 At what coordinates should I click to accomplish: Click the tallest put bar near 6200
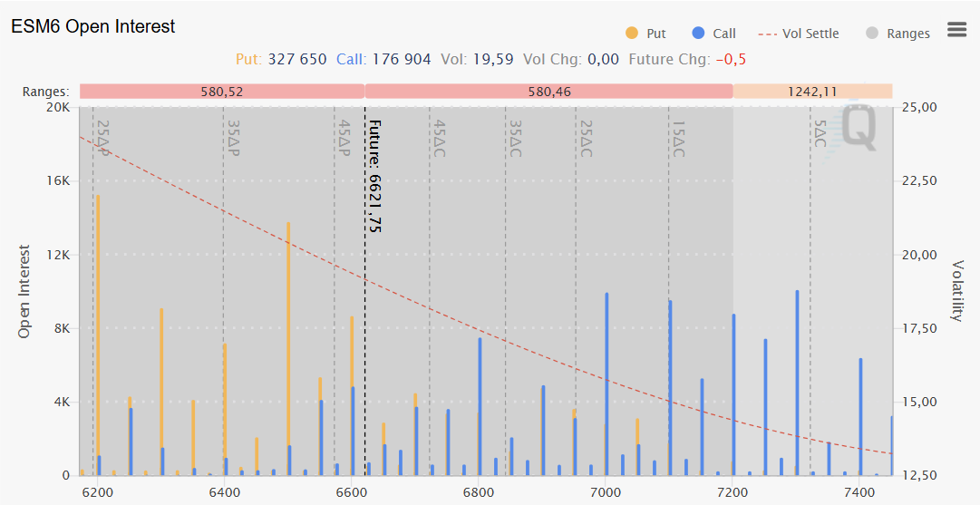[97, 335]
